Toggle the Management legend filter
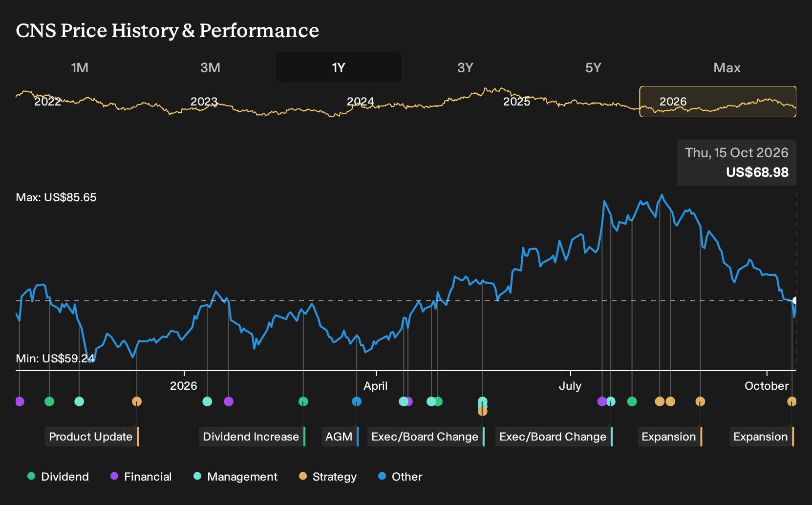 click(235, 477)
